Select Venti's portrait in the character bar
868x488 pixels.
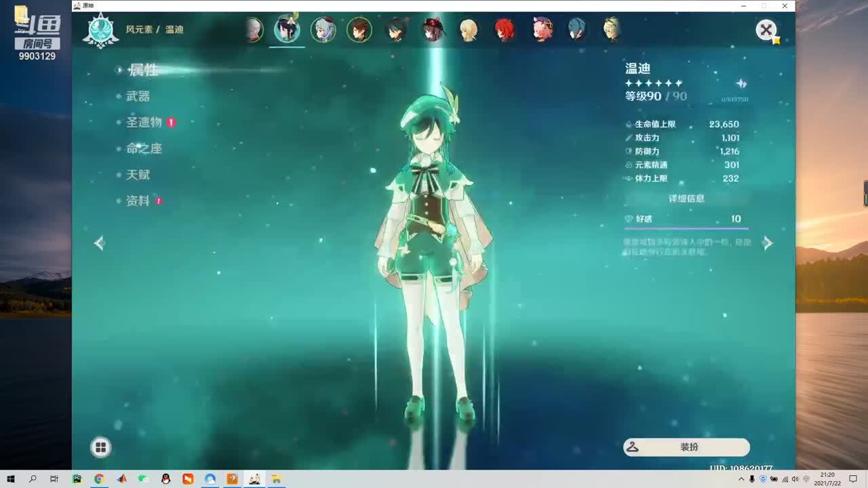coord(287,30)
